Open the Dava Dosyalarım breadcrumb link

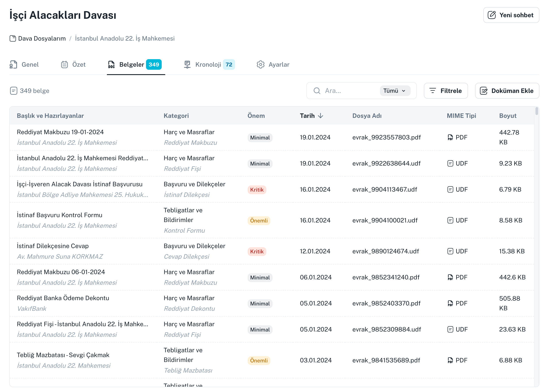(x=42, y=38)
